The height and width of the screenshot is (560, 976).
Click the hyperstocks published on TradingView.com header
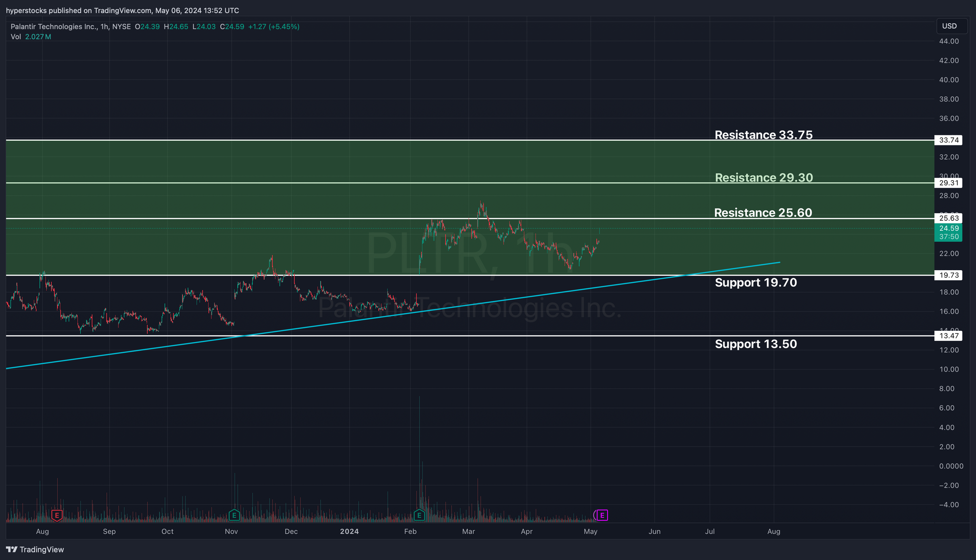pos(122,10)
